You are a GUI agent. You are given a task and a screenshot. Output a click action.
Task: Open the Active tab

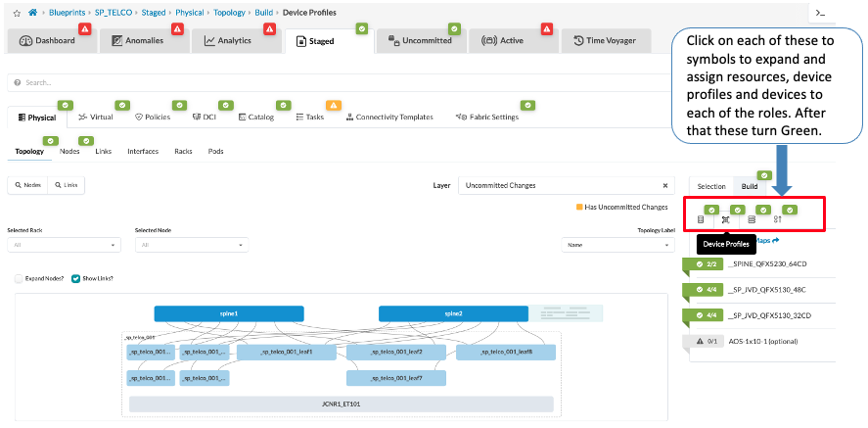tap(512, 40)
